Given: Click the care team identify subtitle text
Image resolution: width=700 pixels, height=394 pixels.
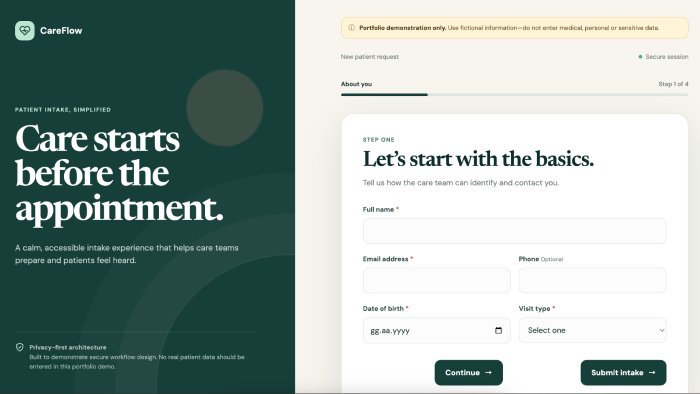Looking at the screenshot, I should point(461,182).
